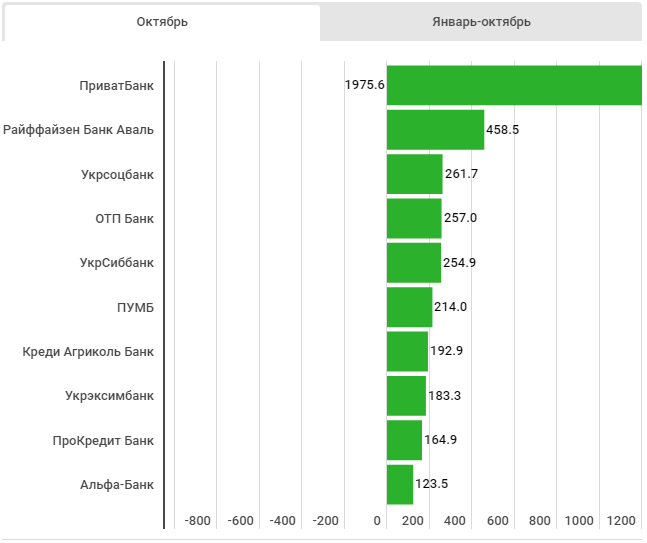Screen dimensions: 647x543
Task: Click the Укрсоцбанк bar in chart
Action: click(414, 174)
